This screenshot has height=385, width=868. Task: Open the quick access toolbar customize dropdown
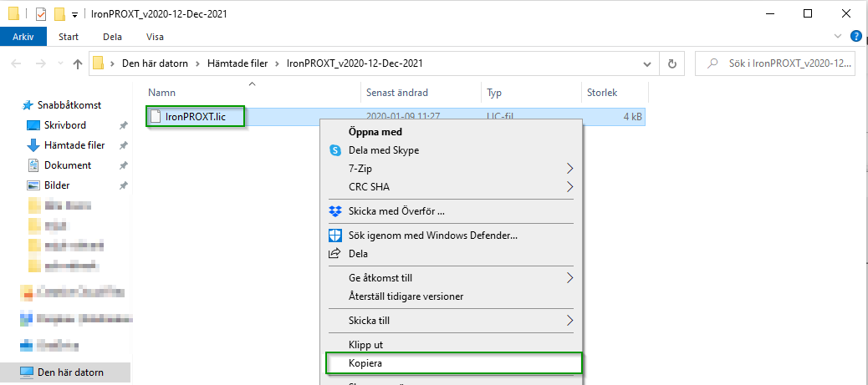74,15
